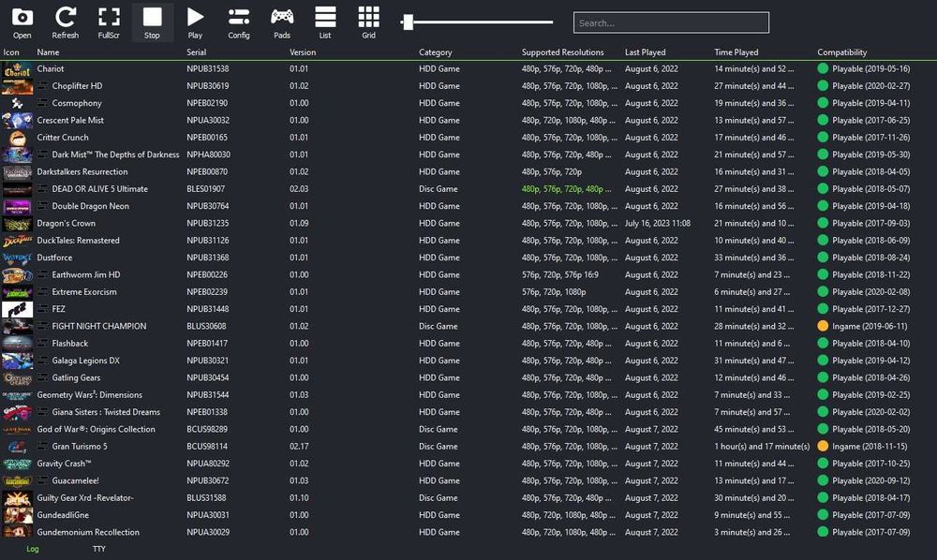
Task: Select Darkstalkers Resurrection in the list
Action: pyautogui.click(x=82, y=172)
